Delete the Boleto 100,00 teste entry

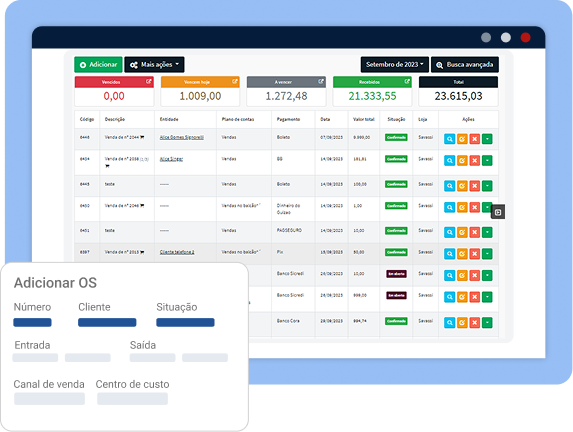(475, 186)
